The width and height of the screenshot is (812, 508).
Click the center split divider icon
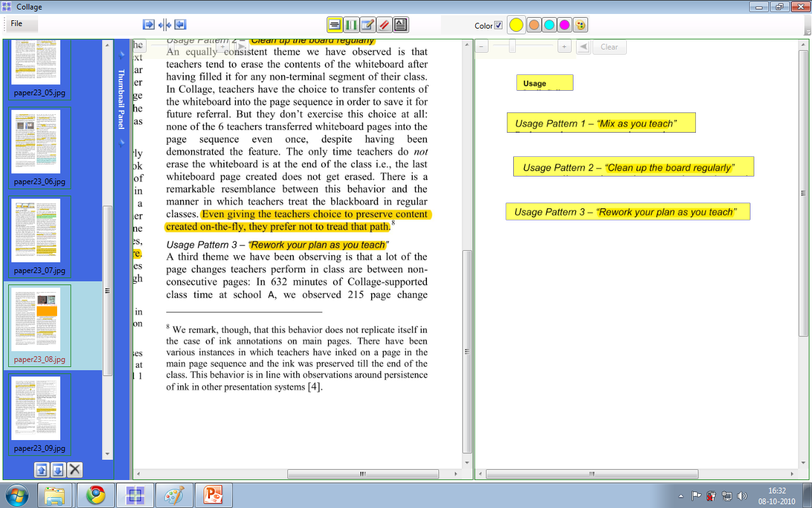[165, 24]
